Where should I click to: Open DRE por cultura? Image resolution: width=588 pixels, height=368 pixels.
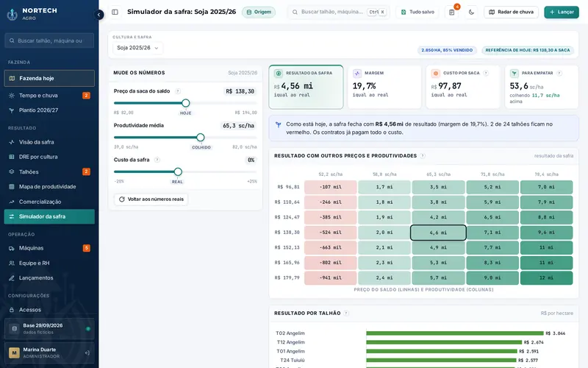pos(49,157)
